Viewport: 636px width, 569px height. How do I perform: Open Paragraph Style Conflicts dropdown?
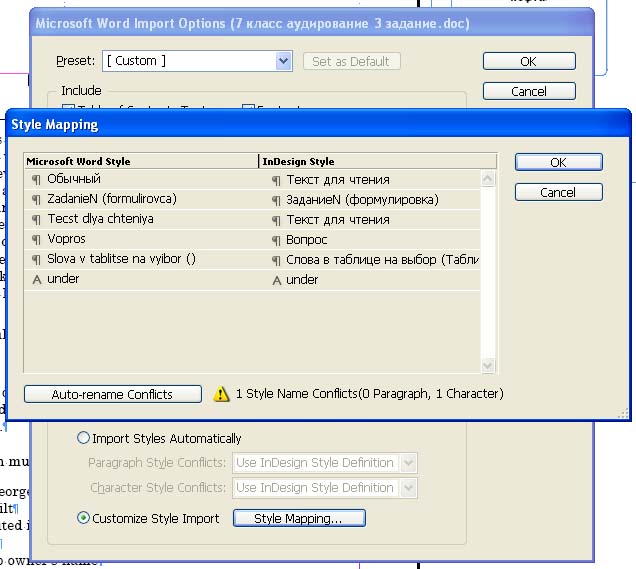[x=325, y=463]
